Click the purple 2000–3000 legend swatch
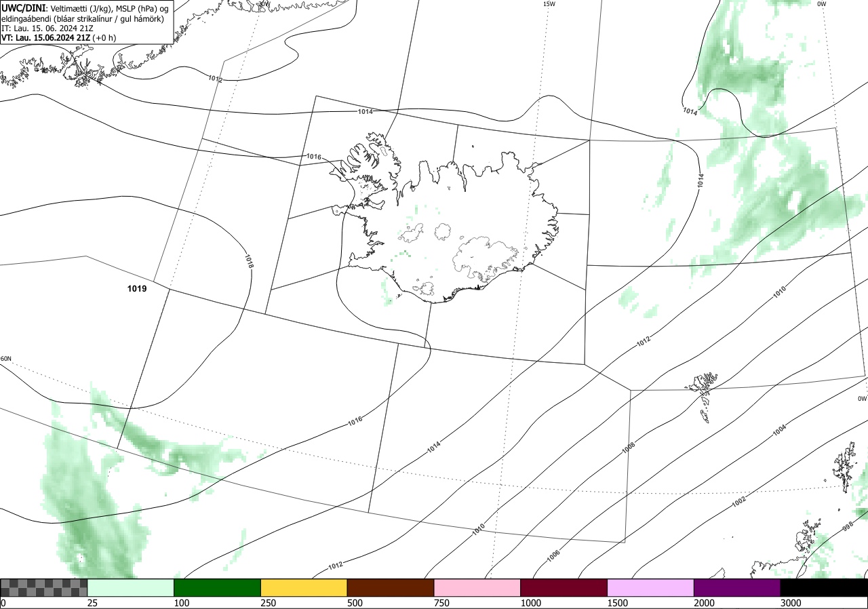The width and height of the screenshot is (868, 609). click(x=737, y=587)
